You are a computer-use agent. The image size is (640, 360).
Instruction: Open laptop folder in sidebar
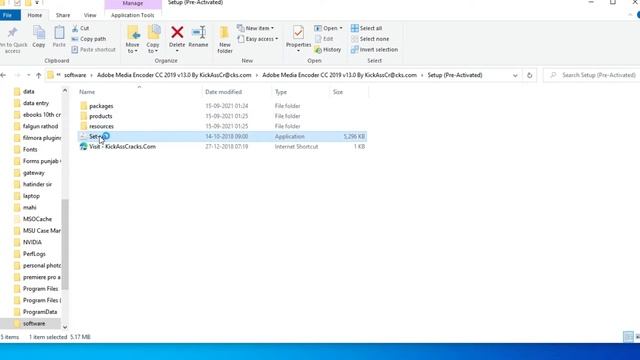(31, 196)
